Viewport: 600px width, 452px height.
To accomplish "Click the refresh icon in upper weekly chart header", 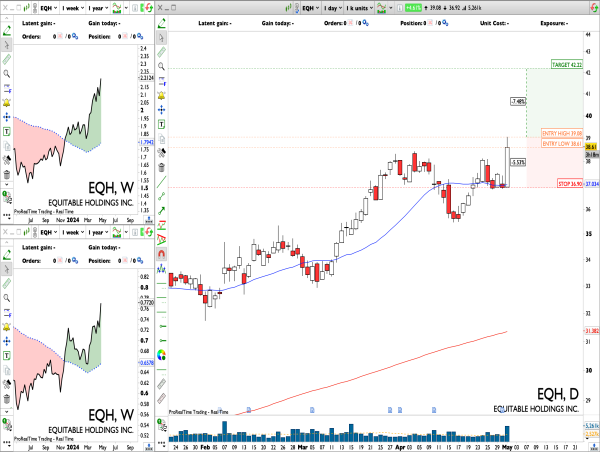I will (x=147, y=8).
